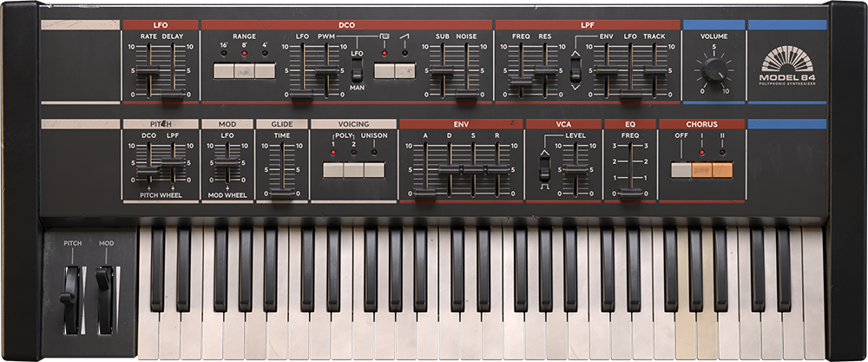This screenshot has width=868, height=362.
Task: Click the EQ Freq slider handle
Action: [x=630, y=193]
